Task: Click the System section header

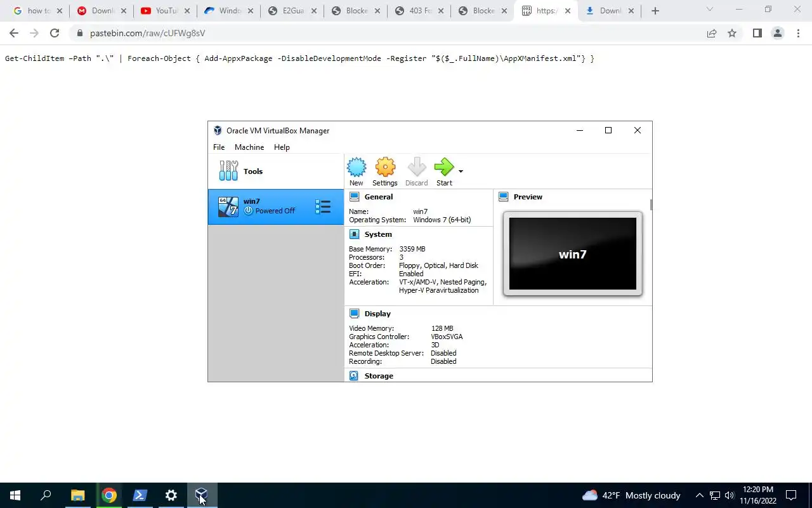Action: (378, 234)
